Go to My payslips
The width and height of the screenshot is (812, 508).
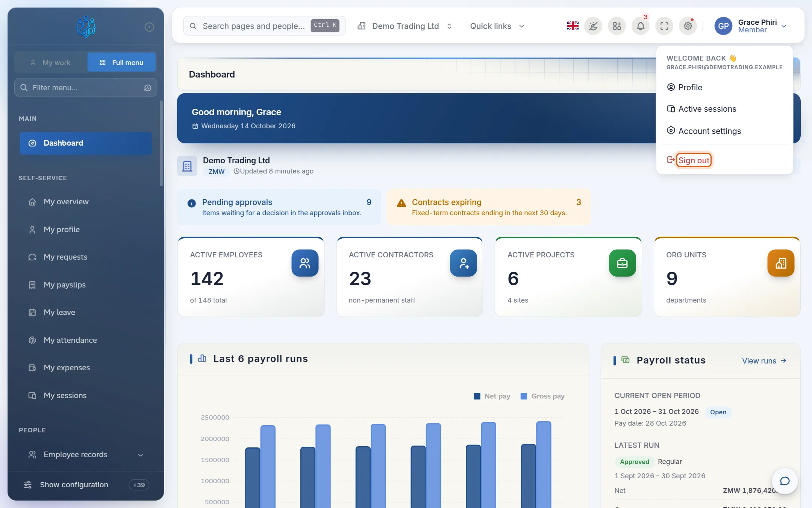86,285
